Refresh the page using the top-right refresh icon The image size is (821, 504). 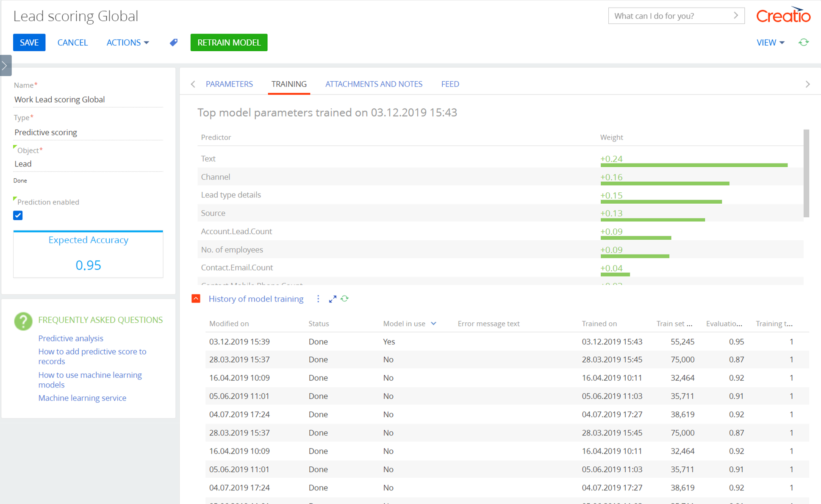[804, 42]
